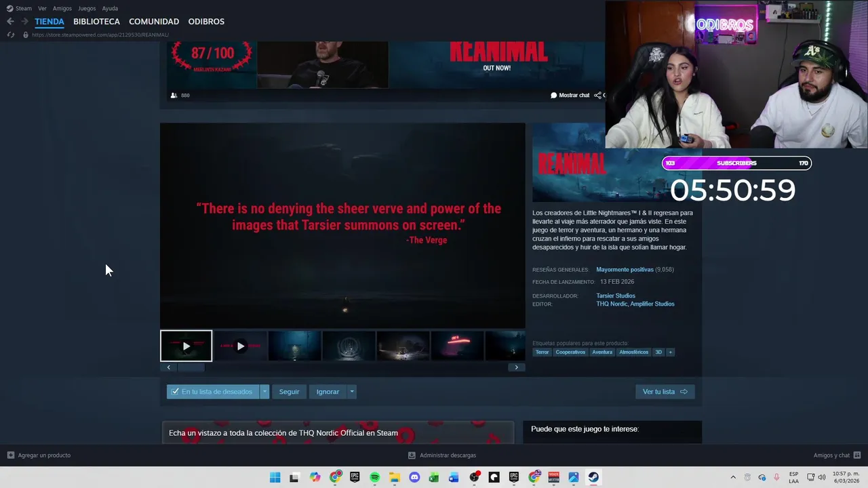
Task: Click the Ignorar button
Action: 328,392
